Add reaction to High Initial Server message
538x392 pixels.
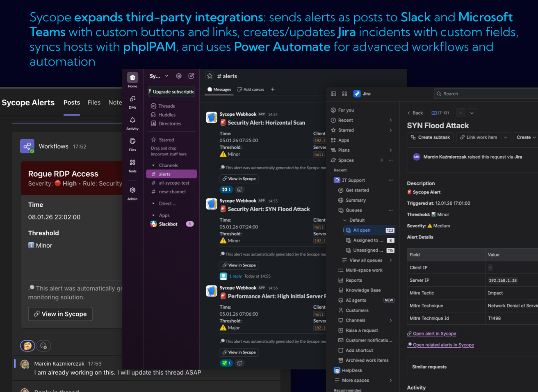(240, 363)
